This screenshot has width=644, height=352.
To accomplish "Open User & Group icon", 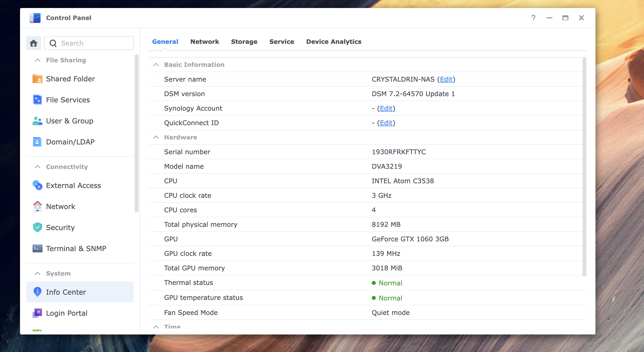I will point(37,121).
